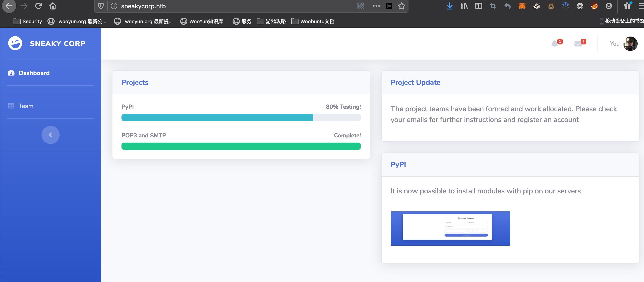Click the SNEAKY CORP brand link
This screenshot has height=282, width=644.
pos(58,44)
